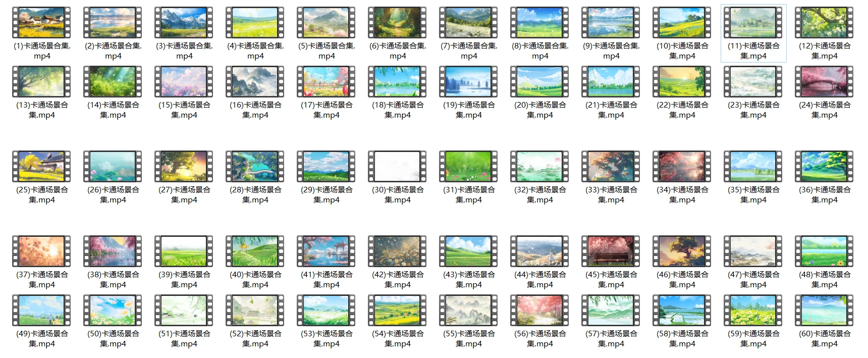The height and width of the screenshot is (358, 868).
Task: Click video icon (17)卡通场景合集.mp4
Action: pos(327,81)
